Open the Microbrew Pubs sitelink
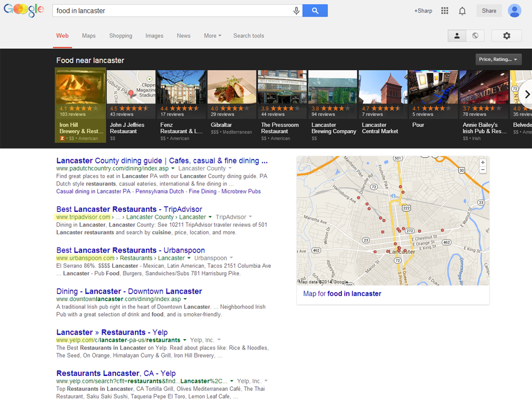 point(241,192)
